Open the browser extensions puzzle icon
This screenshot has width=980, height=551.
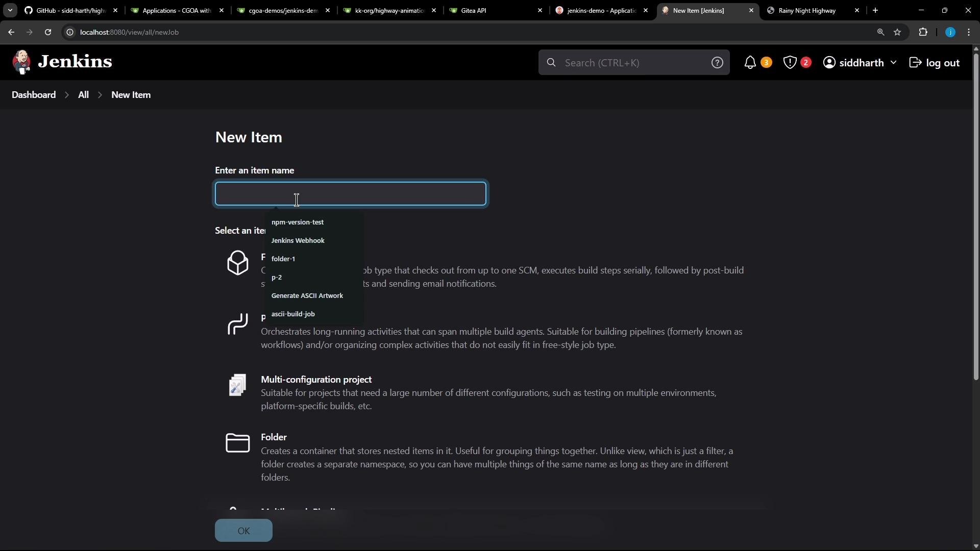click(x=923, y=32)
